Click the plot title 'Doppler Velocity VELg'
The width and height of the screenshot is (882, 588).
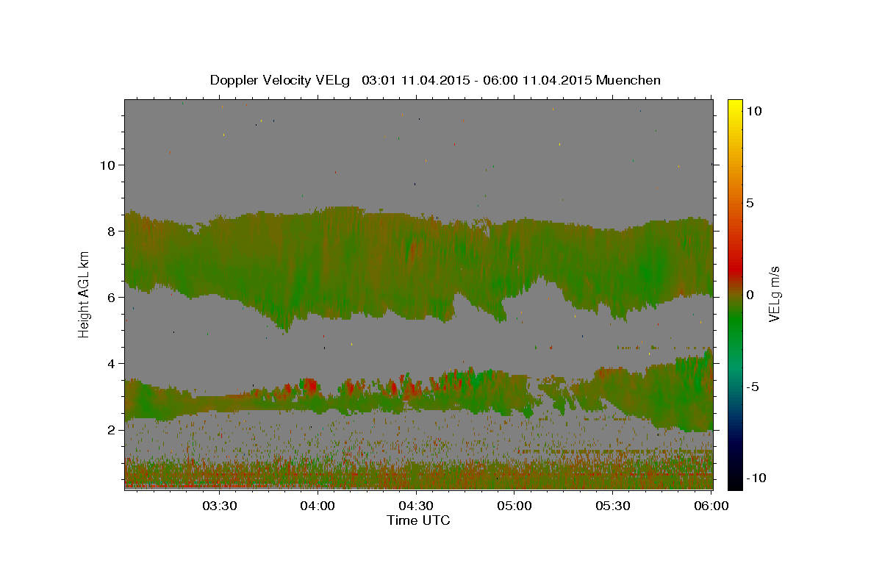pyautogui.click(x=281, y=80)
